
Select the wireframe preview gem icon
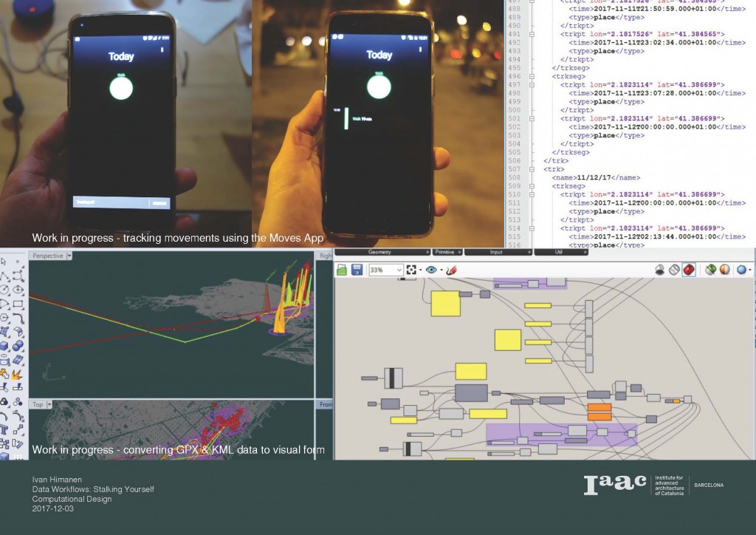pos(674,269)
